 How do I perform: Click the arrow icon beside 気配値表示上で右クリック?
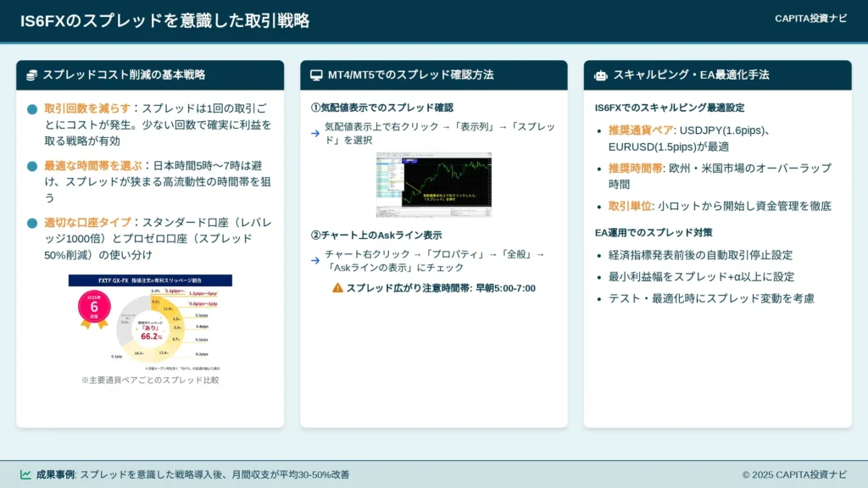click(x=315, y=133)
